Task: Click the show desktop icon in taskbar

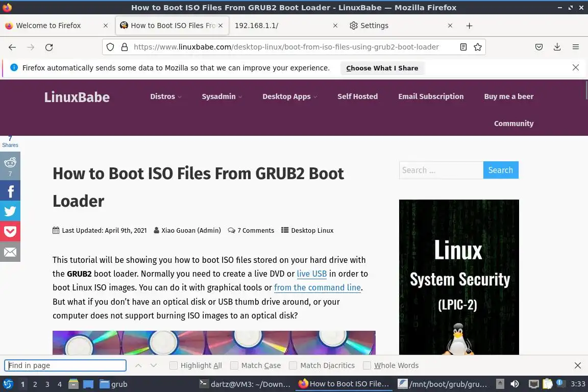Action: click(x=88, y=384)
